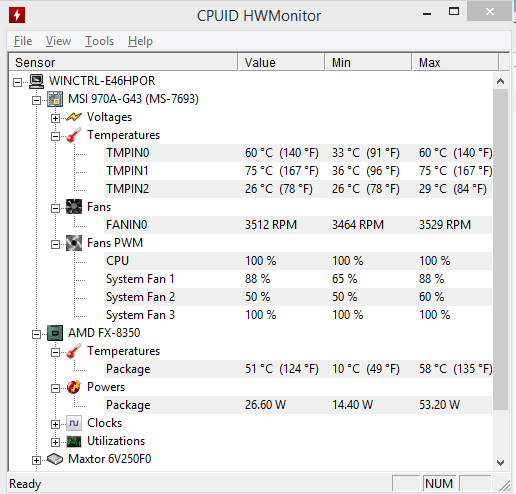Click the 26.60 W value
The width and height of the screenshot is (516, 494).
point(265,405)
